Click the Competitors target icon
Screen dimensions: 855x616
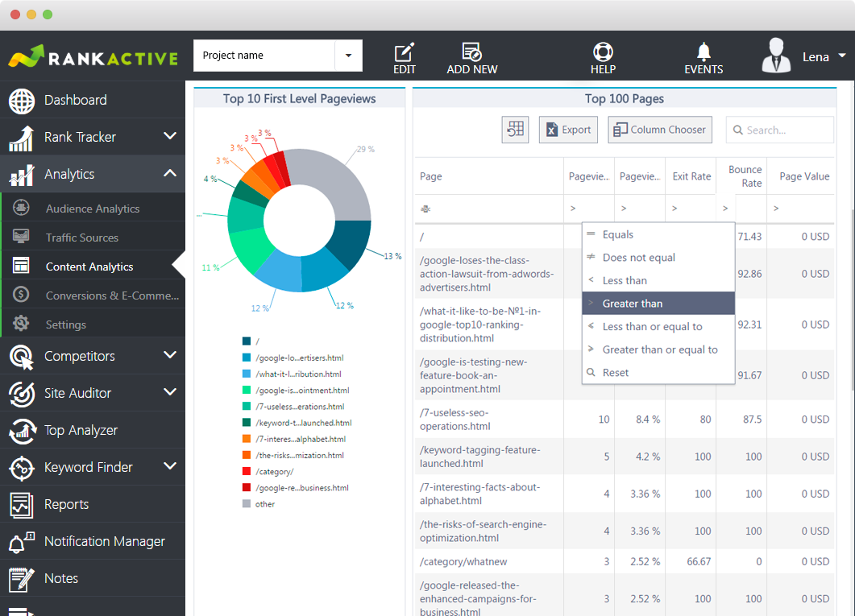[22, 358]
